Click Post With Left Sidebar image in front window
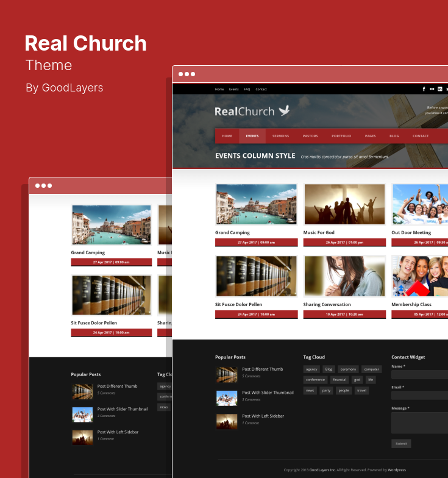The image size is (448, 478). [227, 422]
